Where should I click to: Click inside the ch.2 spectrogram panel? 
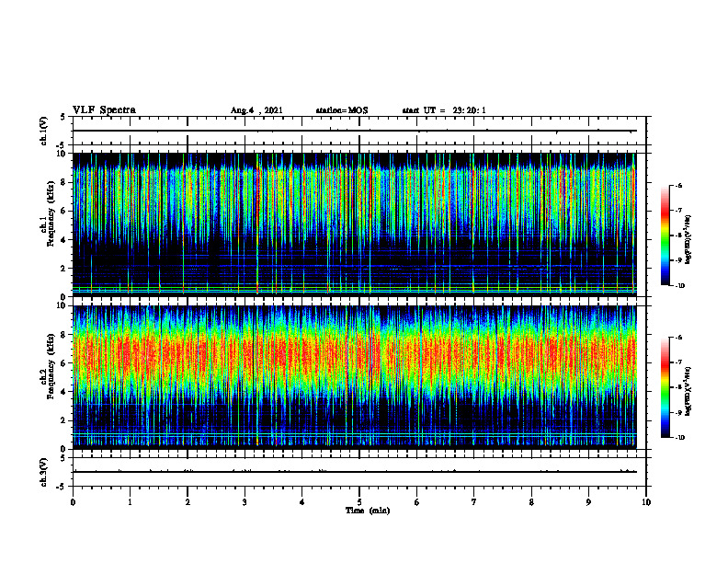point(354,377)
